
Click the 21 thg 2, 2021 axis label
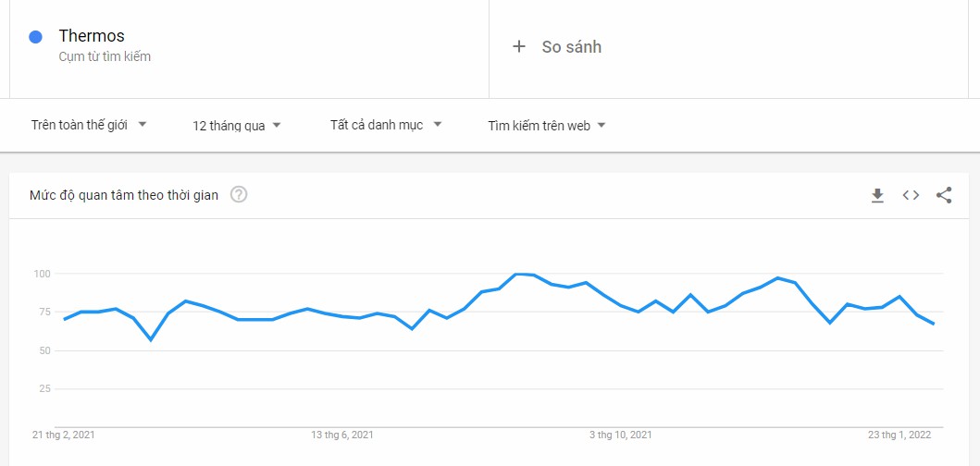tap(64, 435)
